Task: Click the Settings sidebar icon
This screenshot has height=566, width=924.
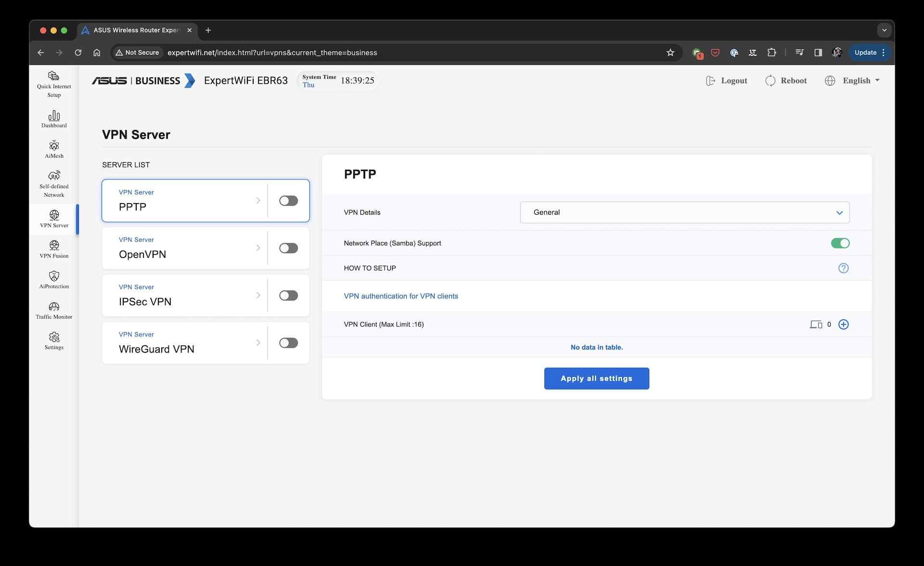Action: click(53, 337)
